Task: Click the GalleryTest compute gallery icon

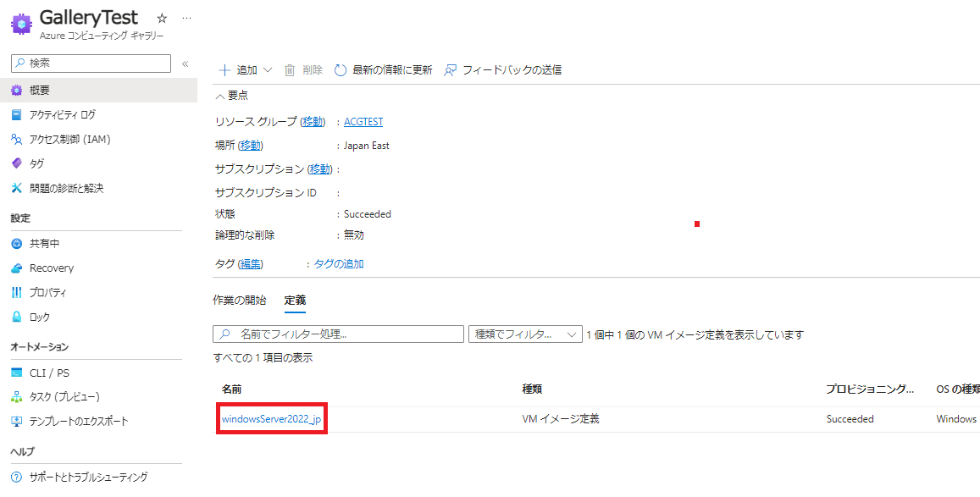Action: coord(22,24)
